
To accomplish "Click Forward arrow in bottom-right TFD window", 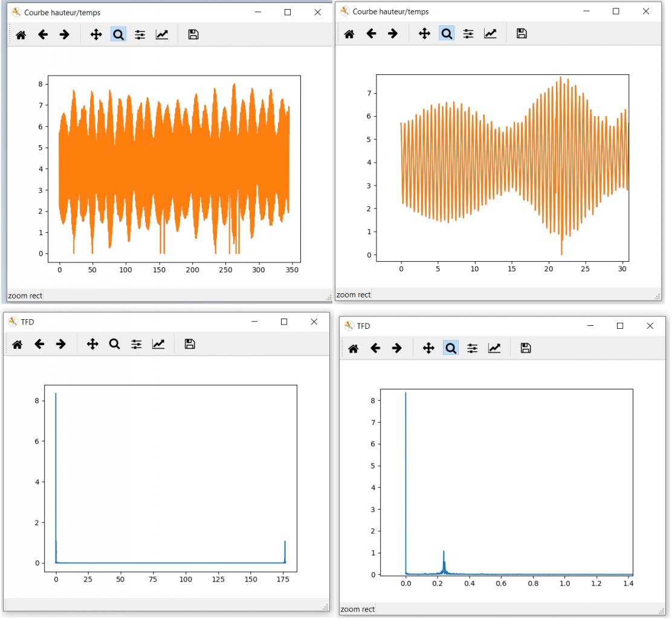I will point(397,349).
